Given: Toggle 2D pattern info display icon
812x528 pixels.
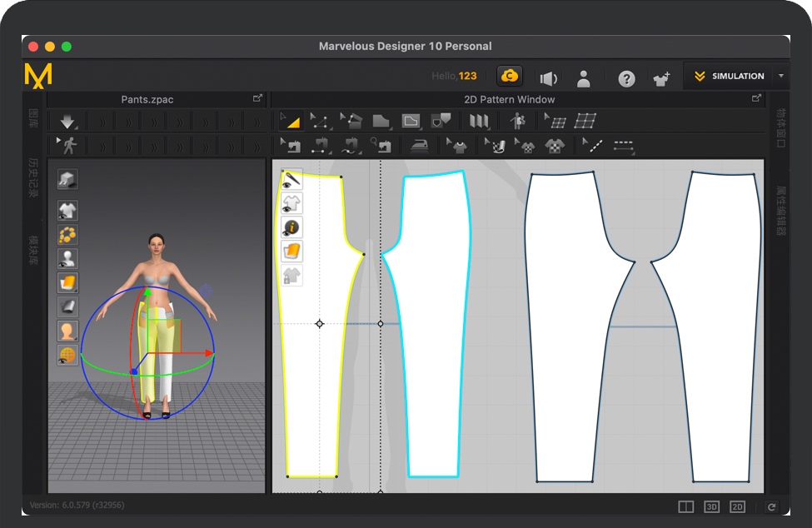Looking at the screenshot, I should [291, 227].
